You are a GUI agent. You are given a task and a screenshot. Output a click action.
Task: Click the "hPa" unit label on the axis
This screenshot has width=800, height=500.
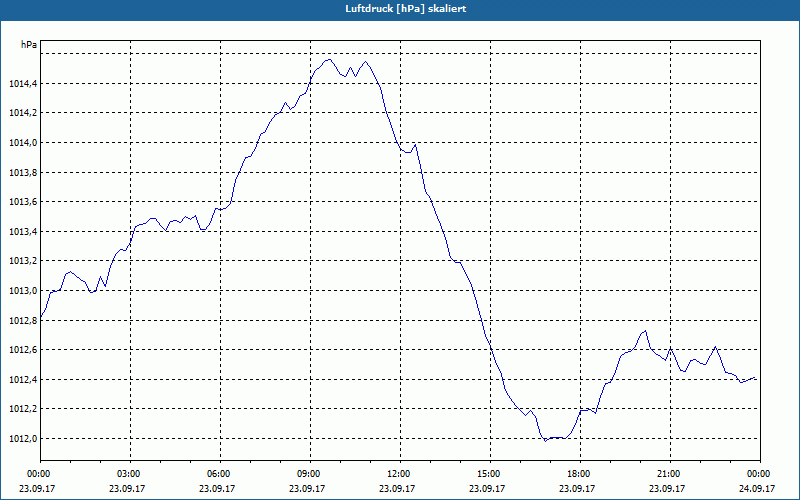(29, 45)
